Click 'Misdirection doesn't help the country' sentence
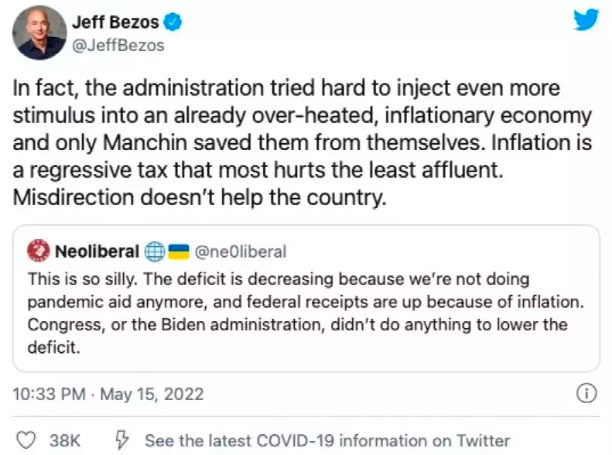 pos(198,197)
